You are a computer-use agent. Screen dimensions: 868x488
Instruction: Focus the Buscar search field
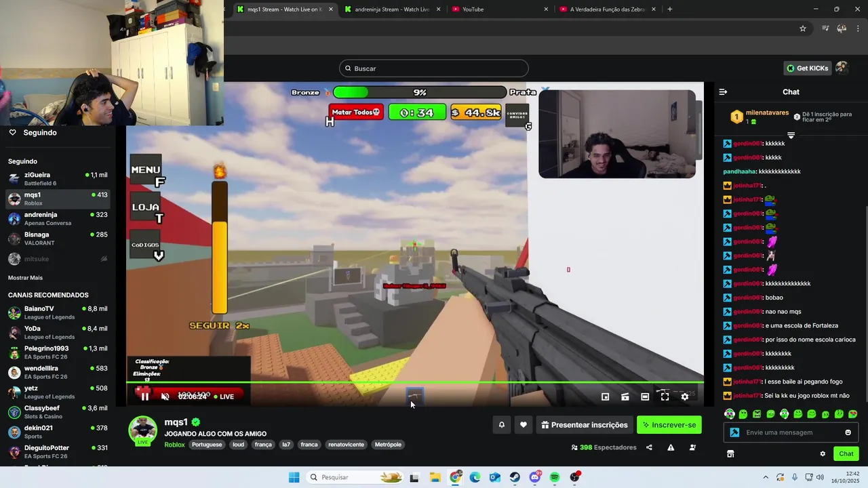(434, 68)
